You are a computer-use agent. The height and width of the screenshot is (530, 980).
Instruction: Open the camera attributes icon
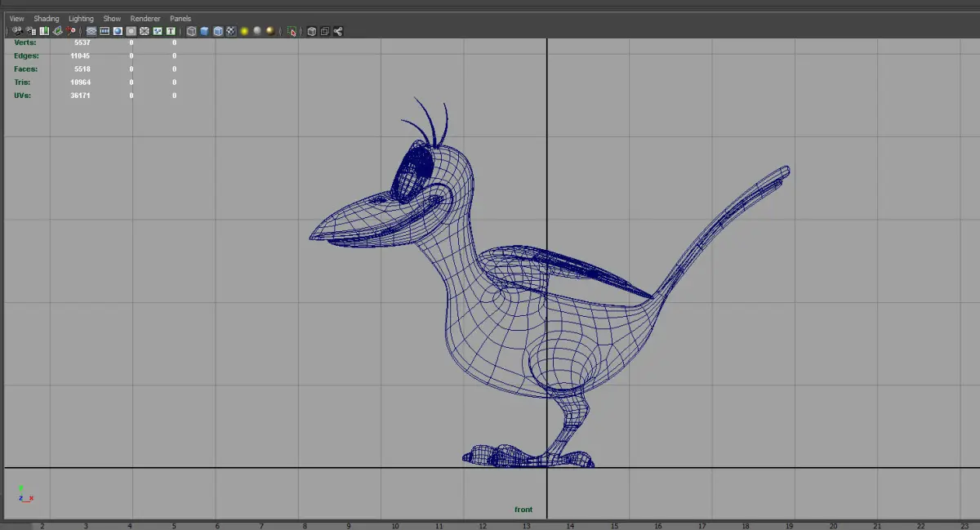coord(30,31)
